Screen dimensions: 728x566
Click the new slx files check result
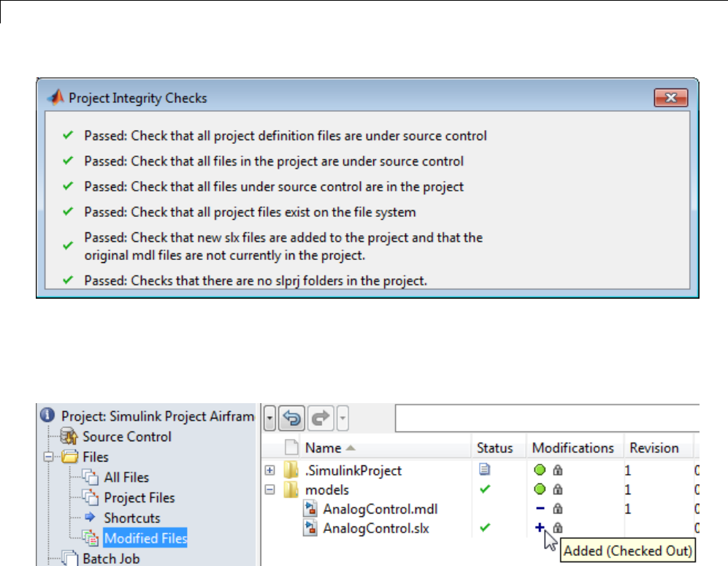[283, 246]
